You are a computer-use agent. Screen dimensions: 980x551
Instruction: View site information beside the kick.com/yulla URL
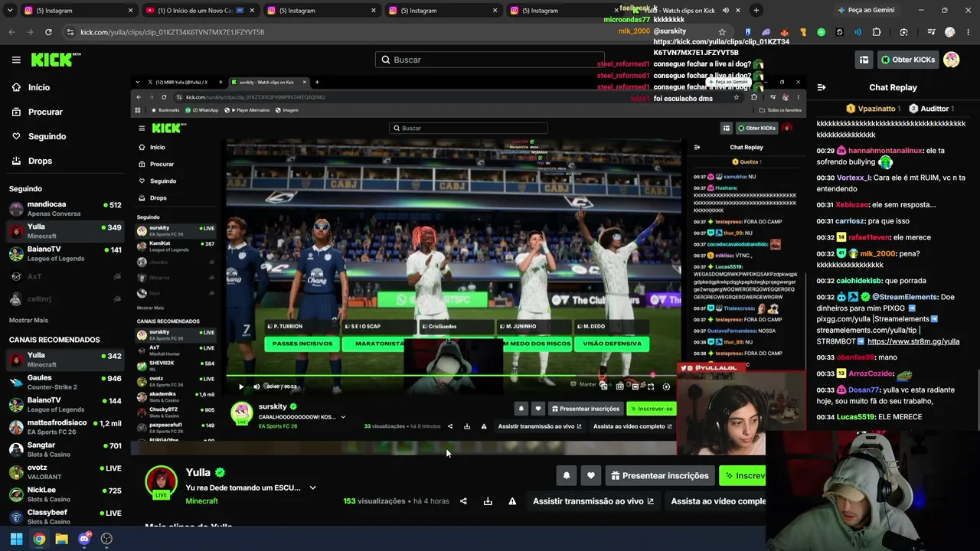tap(70, 32)
